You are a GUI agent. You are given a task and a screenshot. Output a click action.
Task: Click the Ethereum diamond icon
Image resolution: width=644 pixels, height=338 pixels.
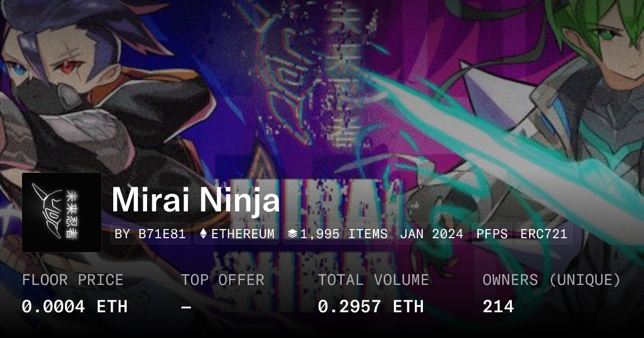(x=203, y=234)
